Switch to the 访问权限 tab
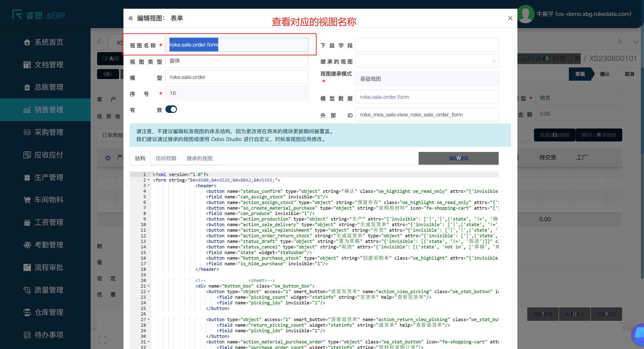The height and width of the screenshot is (349, 644). tap(166, 158)
